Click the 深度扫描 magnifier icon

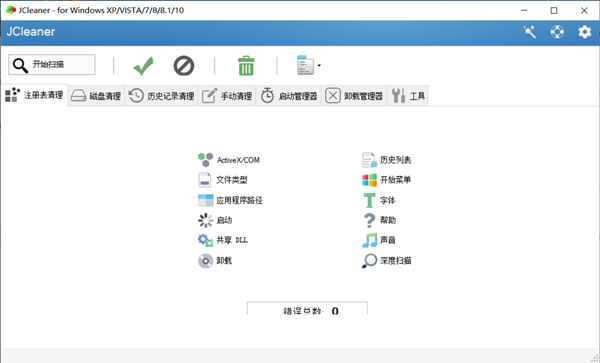pos(369,261)
